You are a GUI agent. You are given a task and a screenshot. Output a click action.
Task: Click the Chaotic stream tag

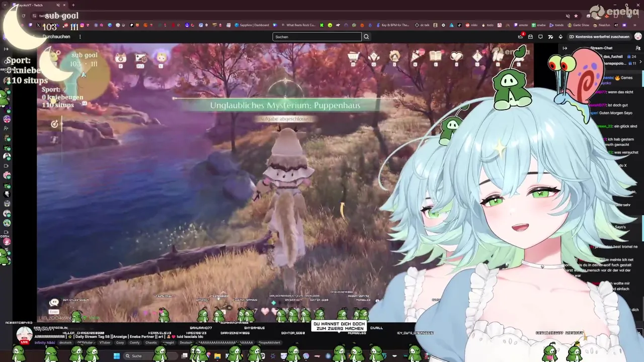151,343
